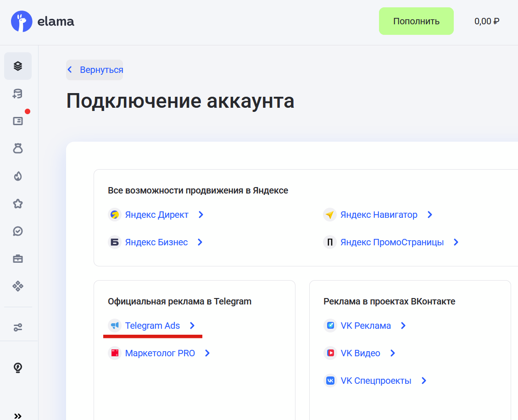Screen dimensions: 518x420
Task: Click the back chevron next to Вернуться
Action: [70, 69]
